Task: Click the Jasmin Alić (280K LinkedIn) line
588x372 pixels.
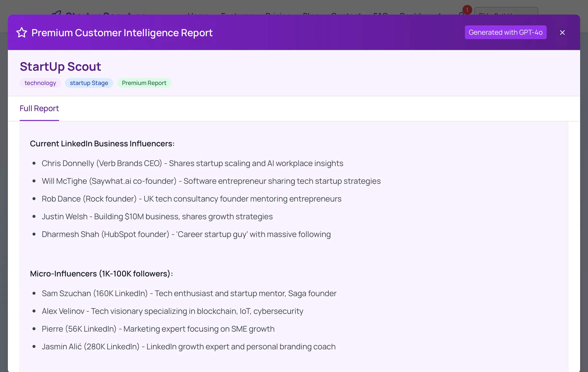Action: [x=189, y=346]
